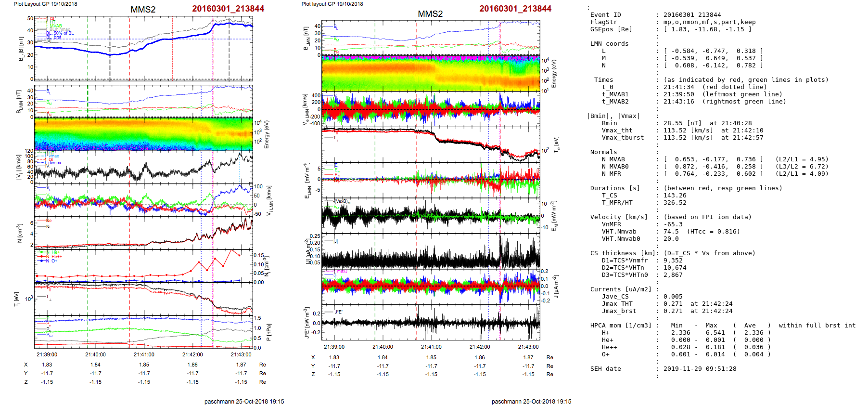Click the 21:41:00 time tick label on middle plot
Screen dimensions: 868x405
431,347
